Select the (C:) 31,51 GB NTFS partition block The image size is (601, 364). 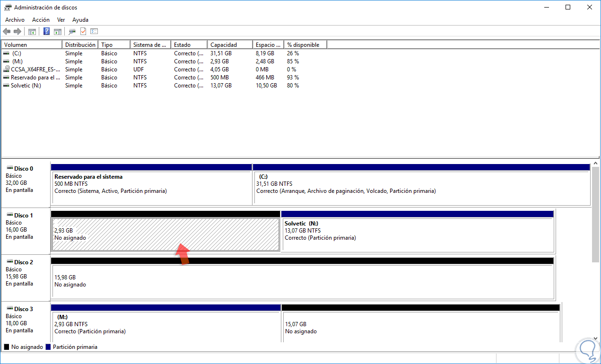421,184
